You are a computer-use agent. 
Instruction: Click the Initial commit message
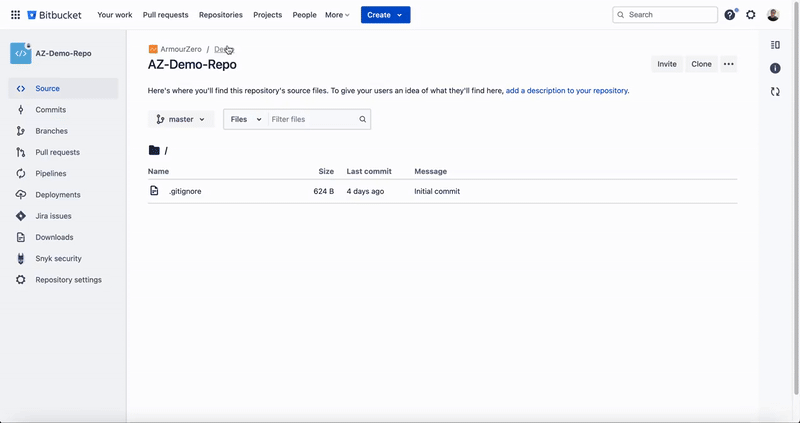click(437, 191)
